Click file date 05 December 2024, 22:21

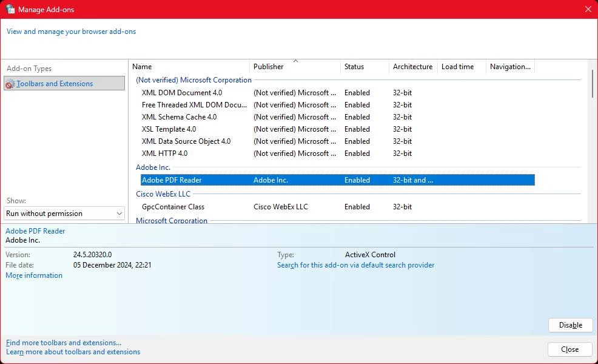[x=112, y=265]
